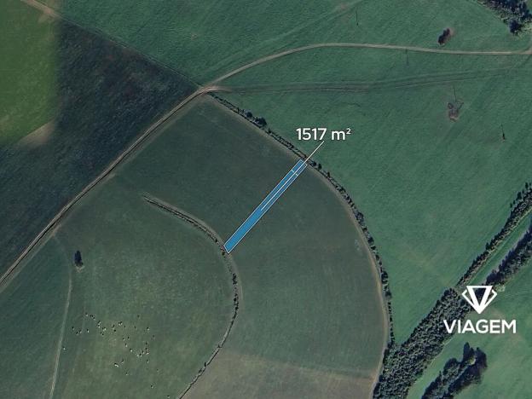The height and width of the screenshot is (399, 532).
Task: Click the tree line at top-right corner
Action: click(509, 15)
